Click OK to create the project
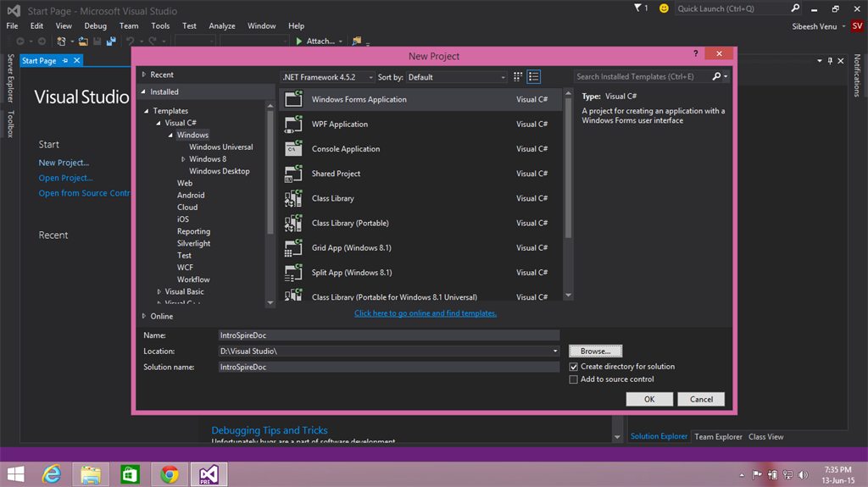The image size is (868, 487). point(649,399)
